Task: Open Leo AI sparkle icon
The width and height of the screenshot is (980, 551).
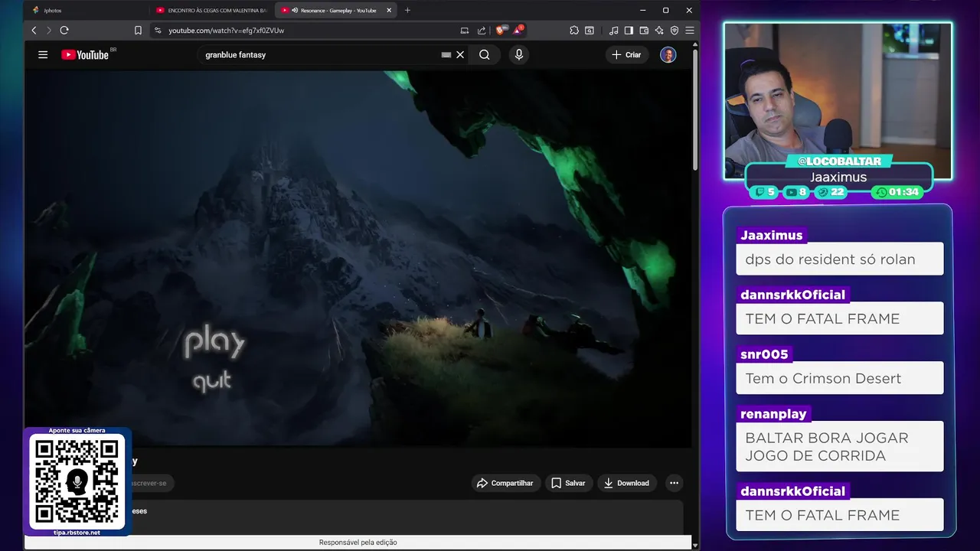Action: pos(659,31)
